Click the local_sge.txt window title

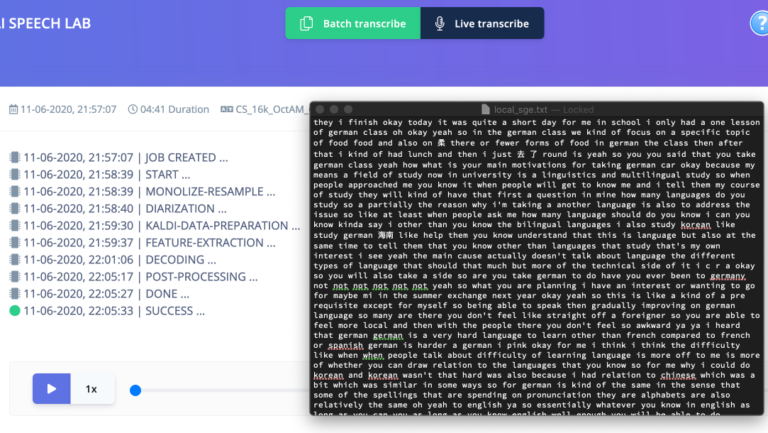tap(520, 110)
